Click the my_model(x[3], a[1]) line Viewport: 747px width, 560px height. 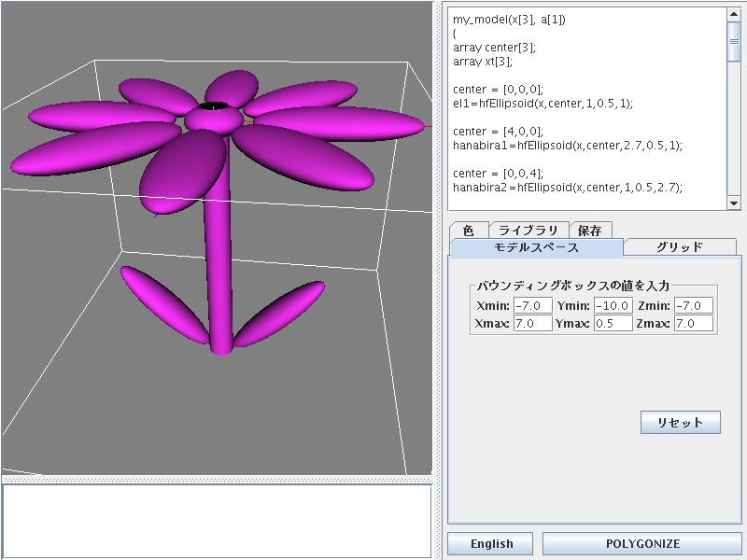pyautogui.click(x=509, y=20)
